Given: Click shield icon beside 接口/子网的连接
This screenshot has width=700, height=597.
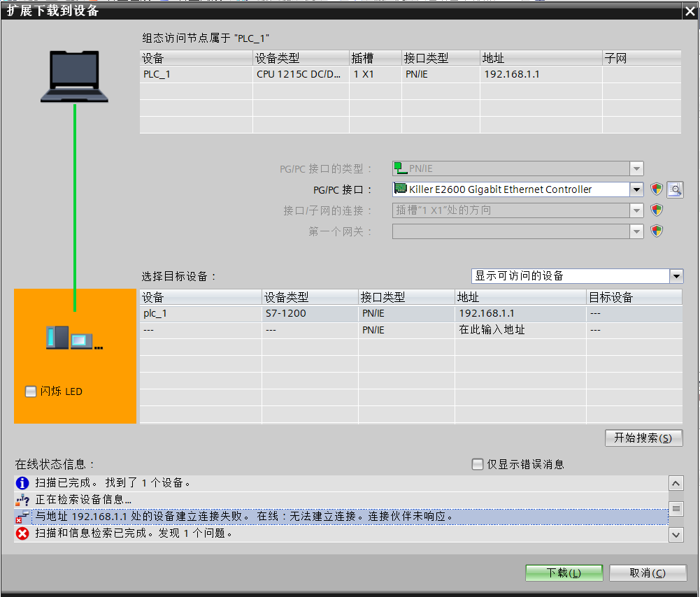Looking at the screenshot, I should click(656, 210).
